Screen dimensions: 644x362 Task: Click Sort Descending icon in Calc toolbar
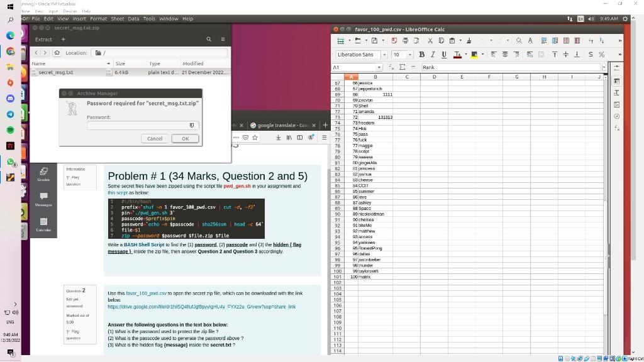(602, 41)
